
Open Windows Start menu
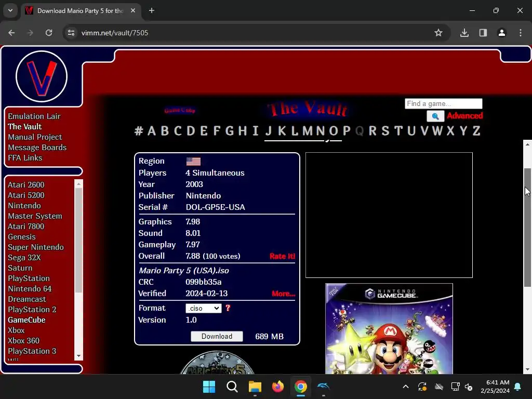point(209,387)
